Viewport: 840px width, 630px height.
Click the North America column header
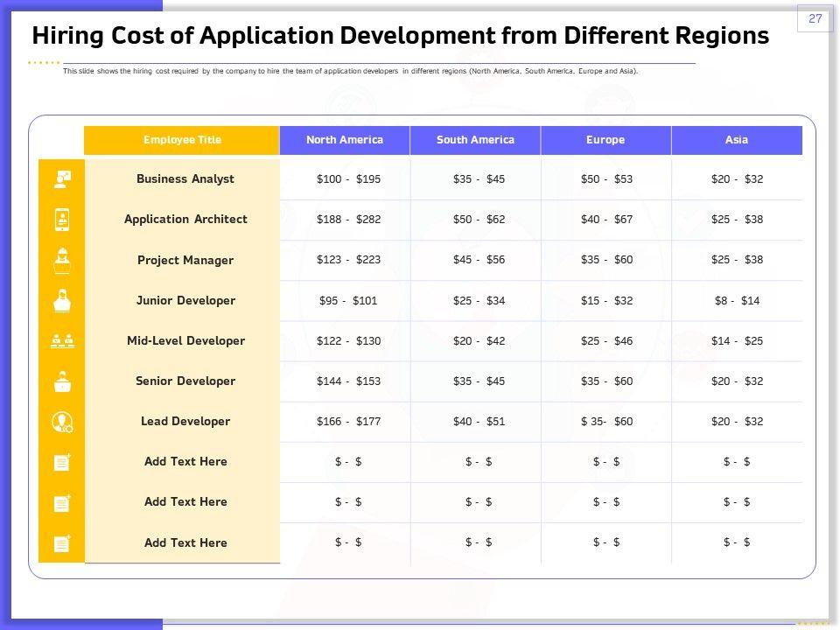345,140
